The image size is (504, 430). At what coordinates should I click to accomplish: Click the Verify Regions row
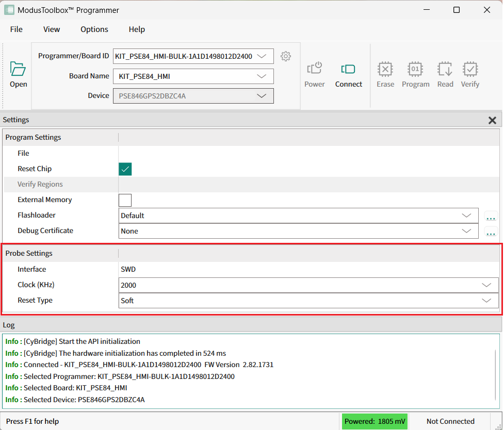point(252,185)
